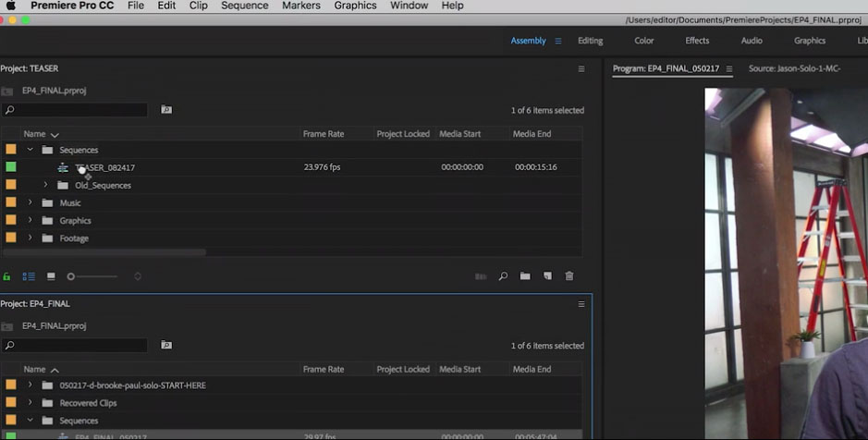Click Media Start column header in TEASER
Viewport: 868px width, 440px height.
(460, 134)
